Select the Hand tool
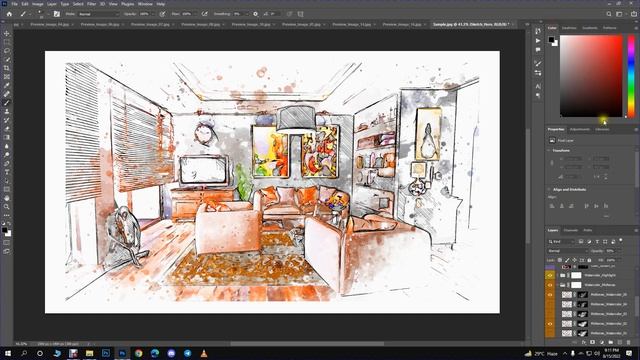This screenshot has height=360, width=640. tap(7, 198)
